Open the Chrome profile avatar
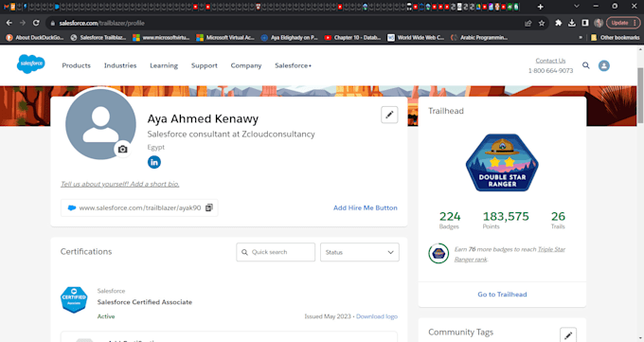 599,23
